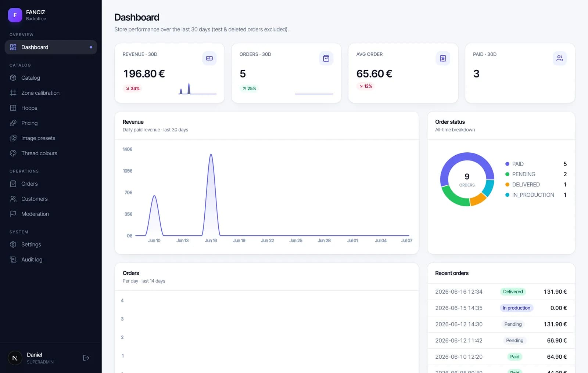Open recent order 2026-06-12 14:30
Viewport: 588px width, 373px height.
(501, 324)
